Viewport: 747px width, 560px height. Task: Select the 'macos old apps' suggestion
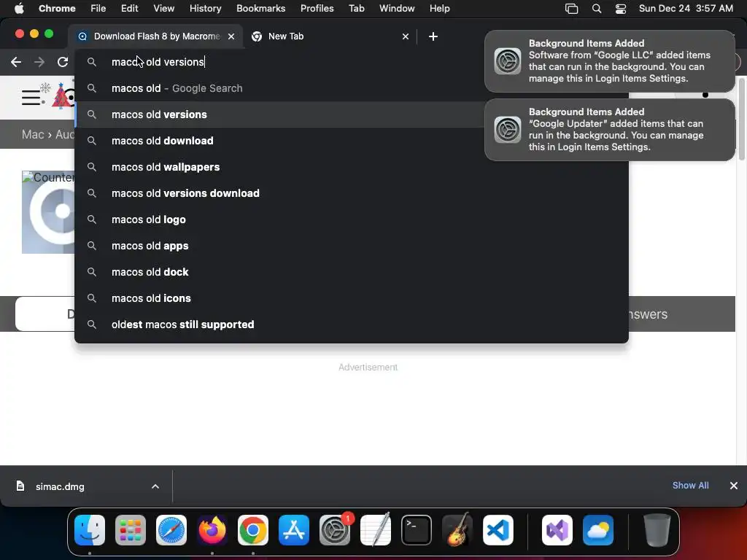pos(352,246)
